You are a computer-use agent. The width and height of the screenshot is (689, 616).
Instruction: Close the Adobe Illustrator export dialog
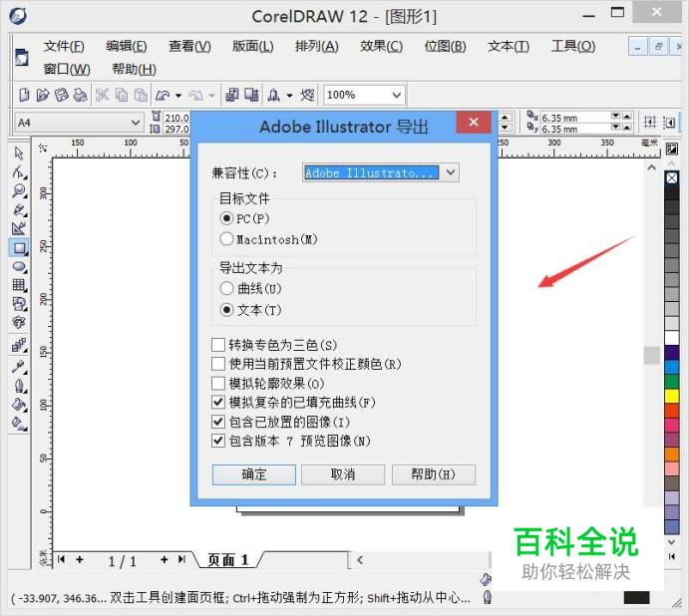(x=474, y=123)
